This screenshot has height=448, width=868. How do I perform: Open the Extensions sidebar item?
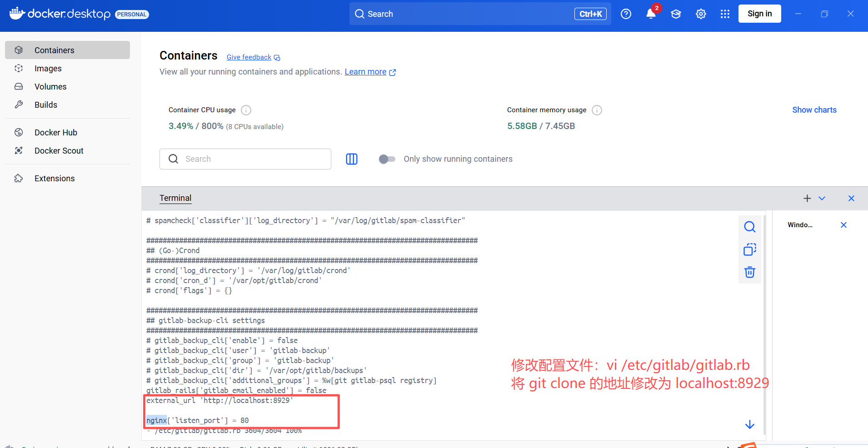click(67, 178)
